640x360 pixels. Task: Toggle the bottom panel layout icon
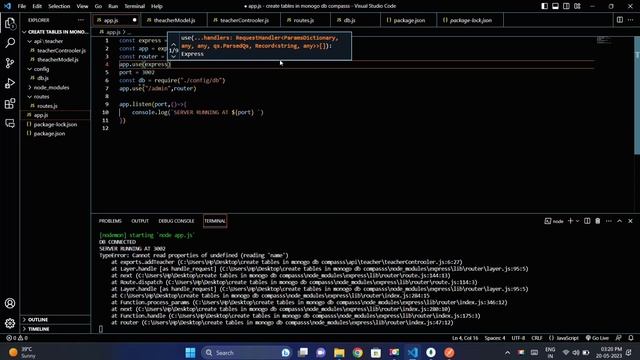(x=556, y=6)
